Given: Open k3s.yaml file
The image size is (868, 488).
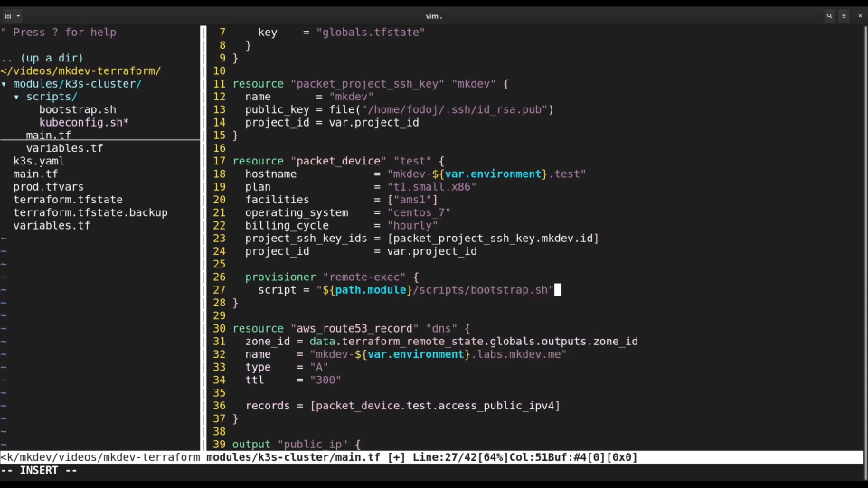Looking at the screenshot, I should [39, 161].
